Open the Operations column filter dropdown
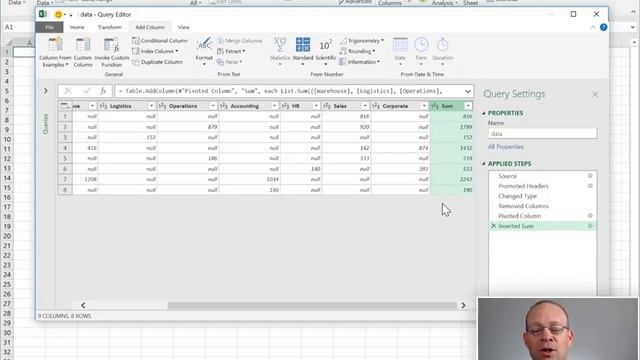This screenshot has width=640, height=360. pos(213,106)
